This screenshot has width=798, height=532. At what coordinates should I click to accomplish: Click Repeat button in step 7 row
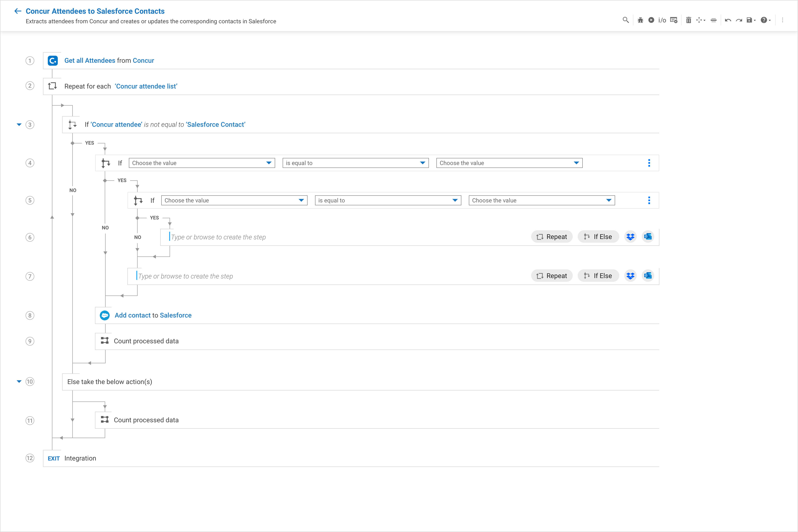pyautogui.click(x=552, y=276)
